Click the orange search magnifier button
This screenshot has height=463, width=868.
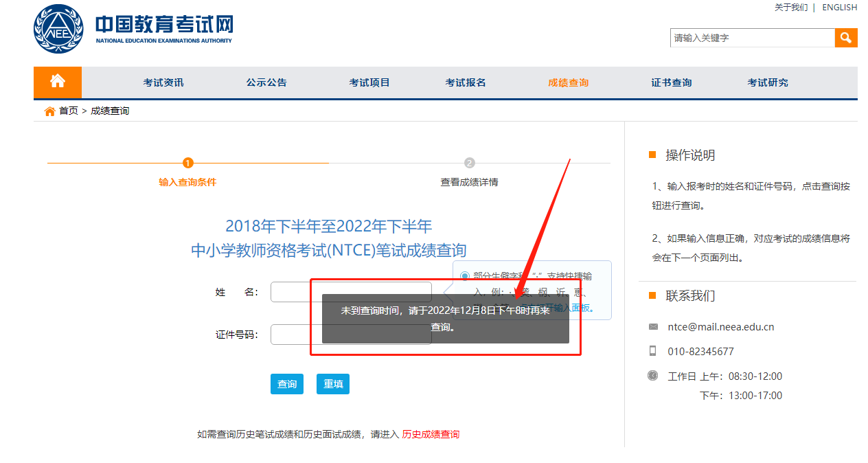click(846, 38)
